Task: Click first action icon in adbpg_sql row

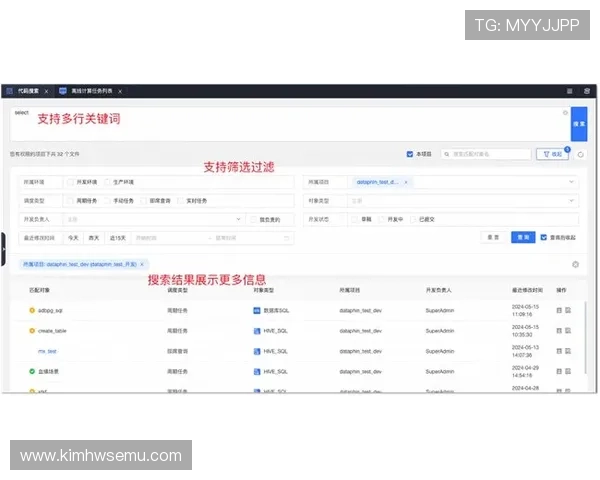Action: (559, 310)
